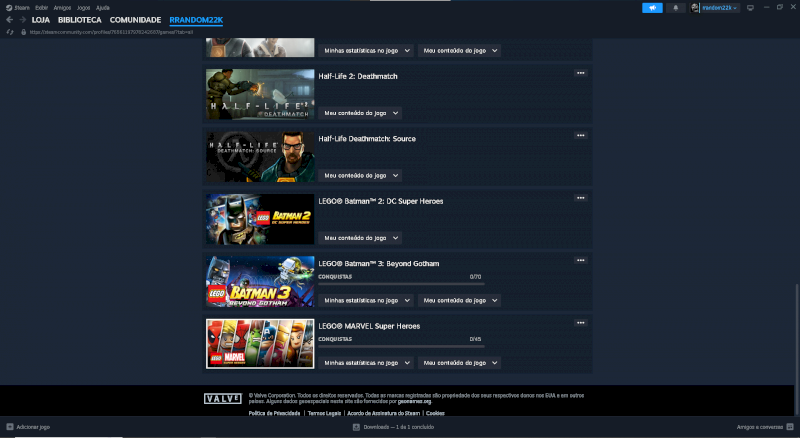The width and height of the screenshot is (800, 438).
Task: Follow the geonames.org link
Action: [414, 401]
